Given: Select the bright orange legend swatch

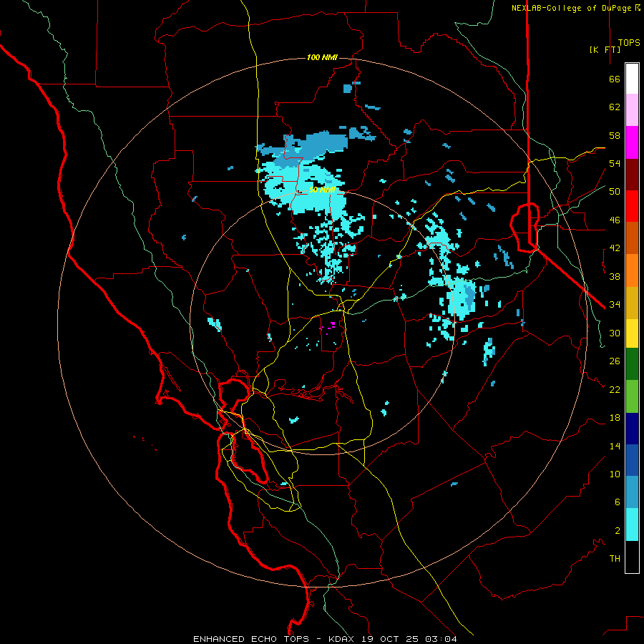Looking at the screenshot, I should tap(632, 270).
